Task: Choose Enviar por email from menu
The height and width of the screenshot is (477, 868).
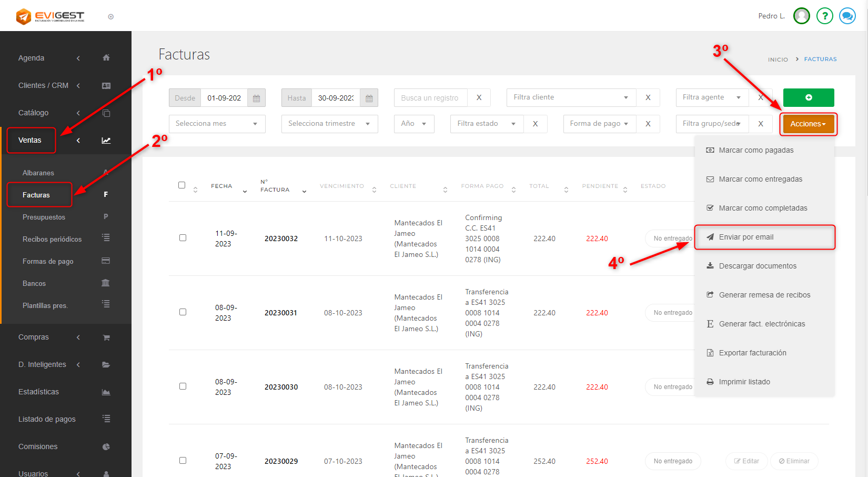Action: pos(746,237)
